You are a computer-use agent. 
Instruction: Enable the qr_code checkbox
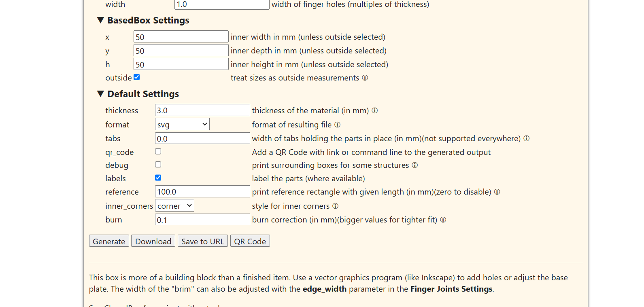coord(158,151)
